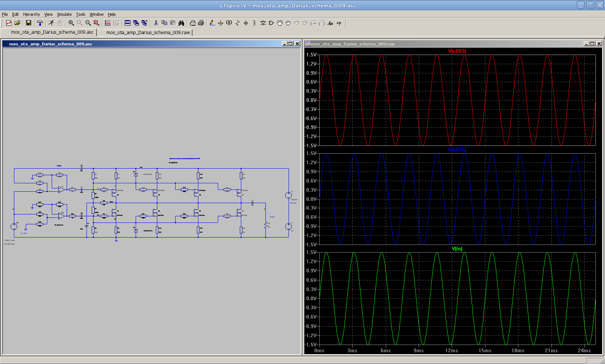Image resolution: width=605 pixels, height=364 pixels.
Task: Open the View menu
Action: (49, 14)
